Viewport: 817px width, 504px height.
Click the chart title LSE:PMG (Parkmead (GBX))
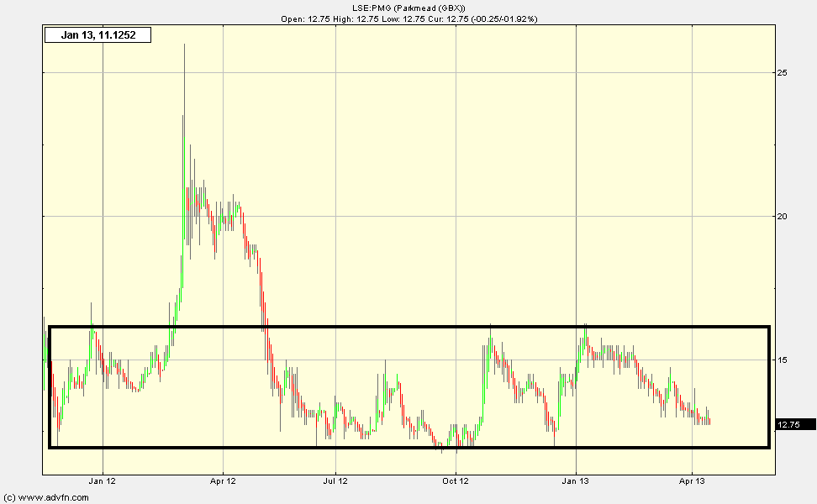(x=409, y=8)
